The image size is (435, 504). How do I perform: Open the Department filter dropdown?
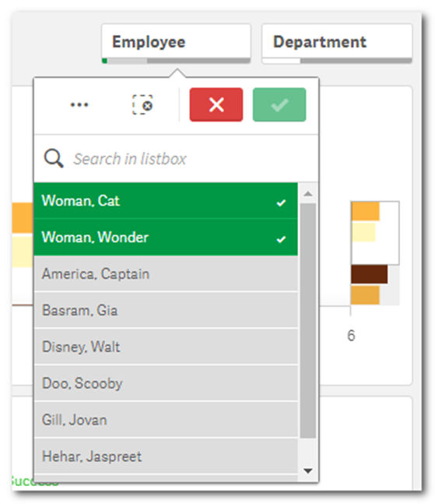337,44
